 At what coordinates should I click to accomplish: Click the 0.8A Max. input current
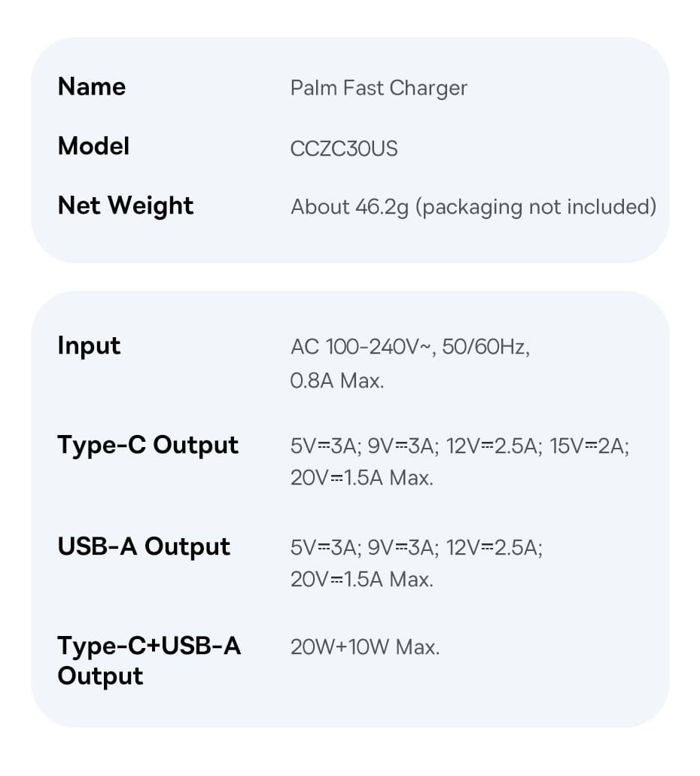(x=337, y=381)
